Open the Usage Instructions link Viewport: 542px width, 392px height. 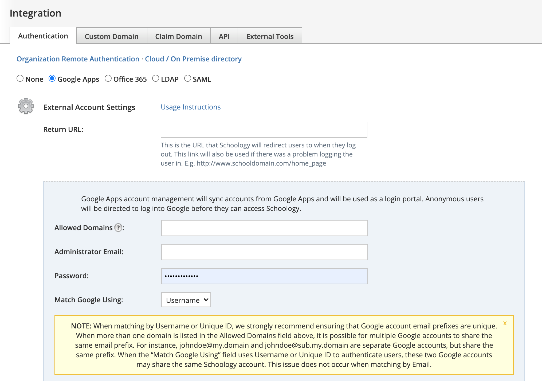(x=191, y=107)
